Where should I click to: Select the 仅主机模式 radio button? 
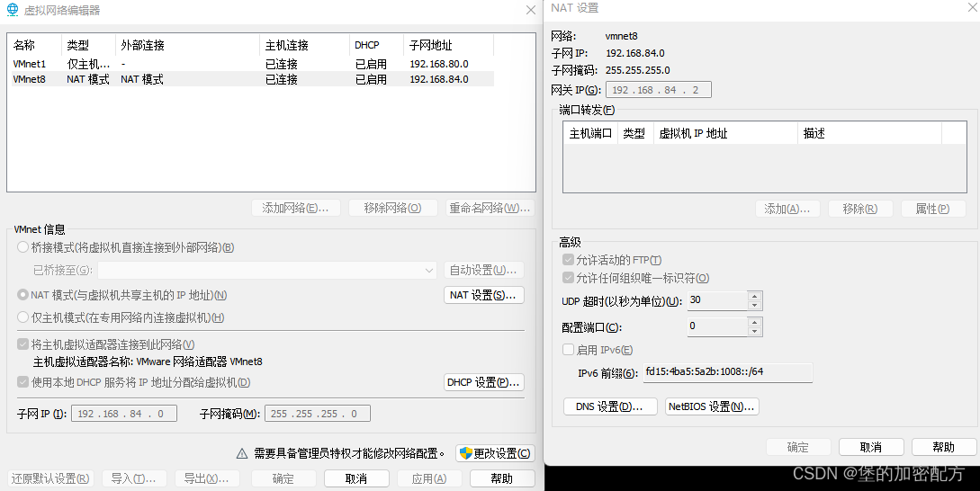(23, 317)
